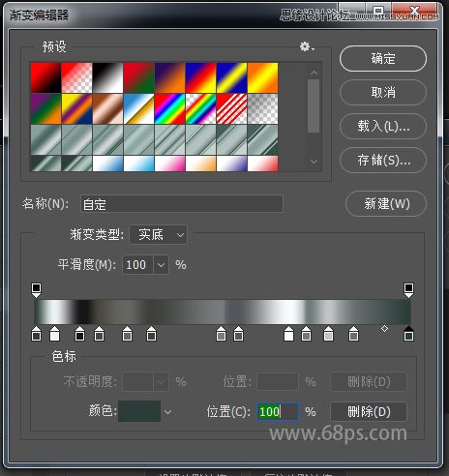Click the gradient preview bar
Screen dimensions: 449x476
coord(223,312)
